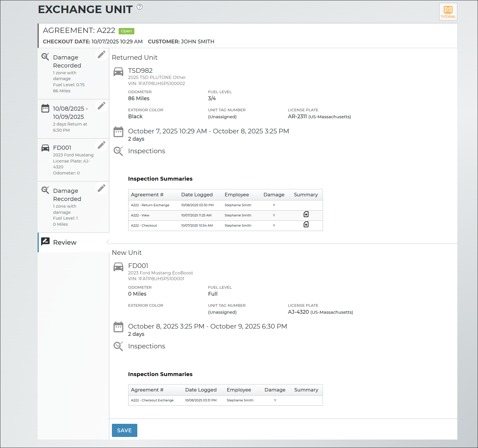Image resolution: width=478 pixels, height=448 pixels.
Task: Edit the new unit Damage Recorded step
Action: click(101, 188)
